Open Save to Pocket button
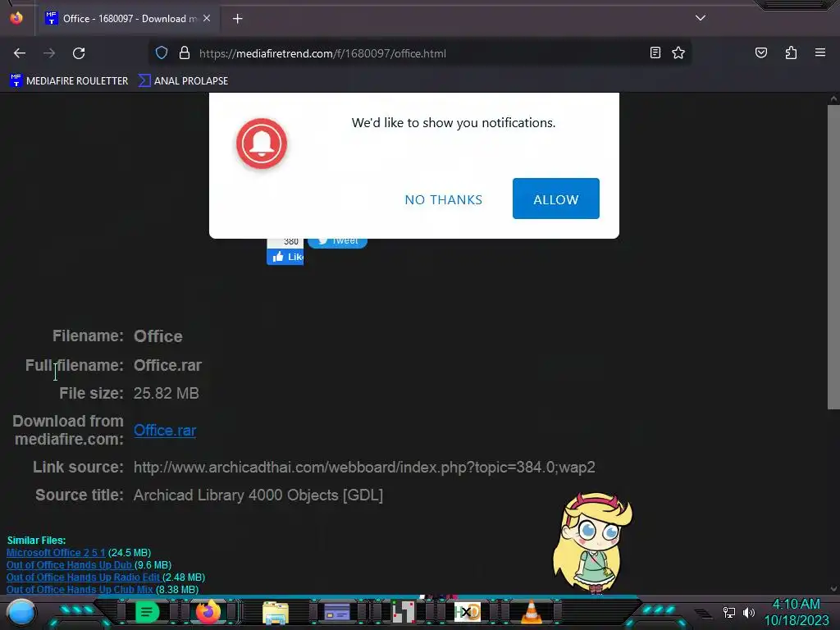The width and height of the screenshot is (840, 630). (760, 52)
